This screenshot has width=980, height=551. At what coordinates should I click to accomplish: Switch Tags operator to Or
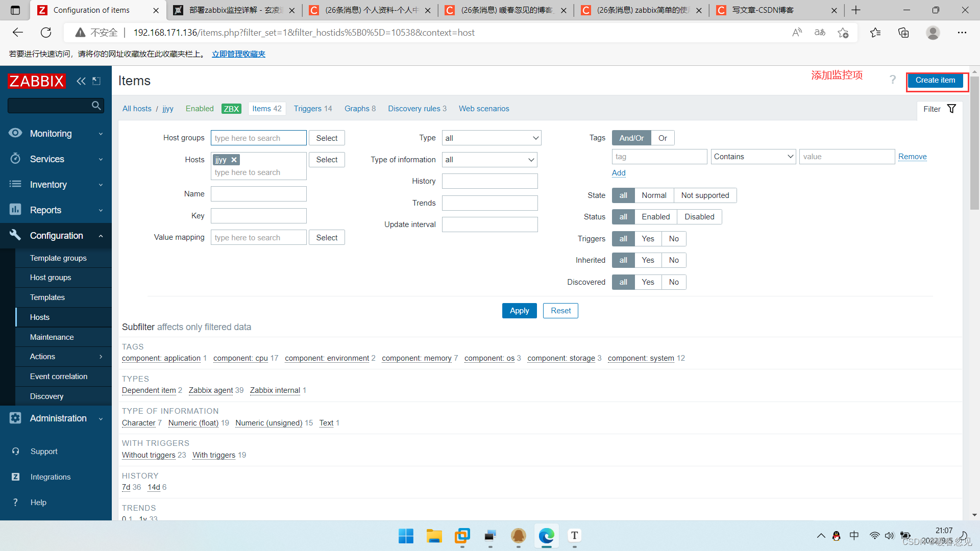click(x=663, y=138)
